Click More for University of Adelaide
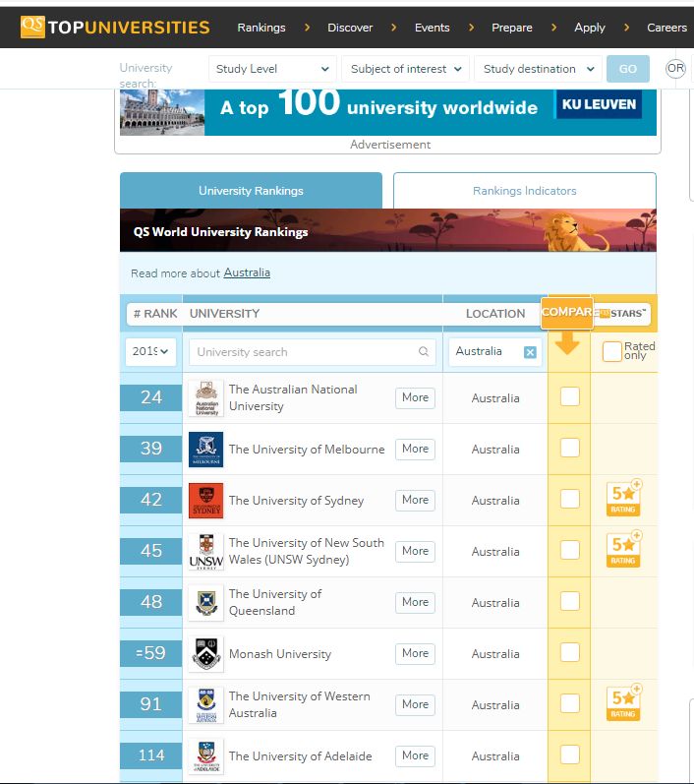This screenshot has width=694, height=784. click(415, 755)
